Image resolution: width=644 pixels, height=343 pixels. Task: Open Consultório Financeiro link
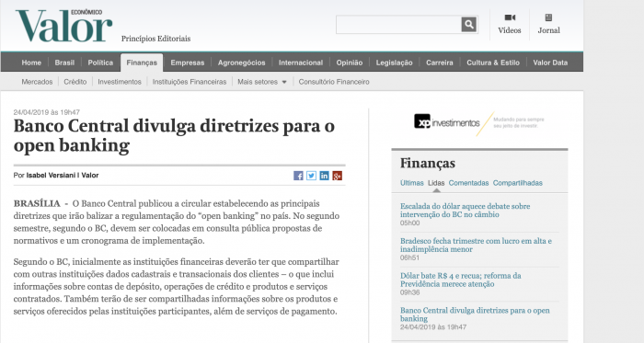[334, 82]
